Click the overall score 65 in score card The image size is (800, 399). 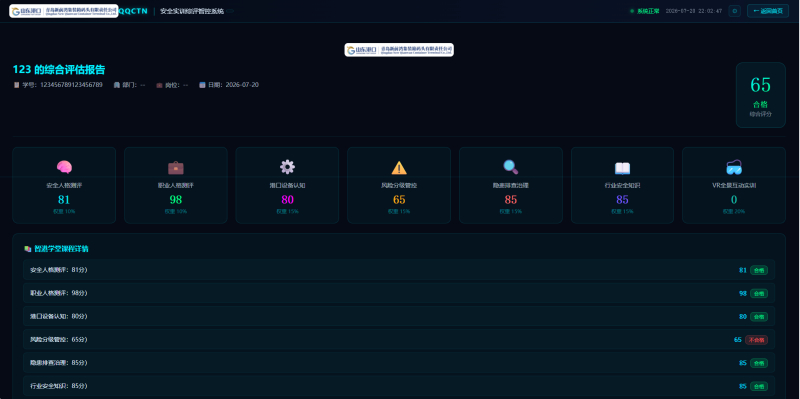point(760,85)
